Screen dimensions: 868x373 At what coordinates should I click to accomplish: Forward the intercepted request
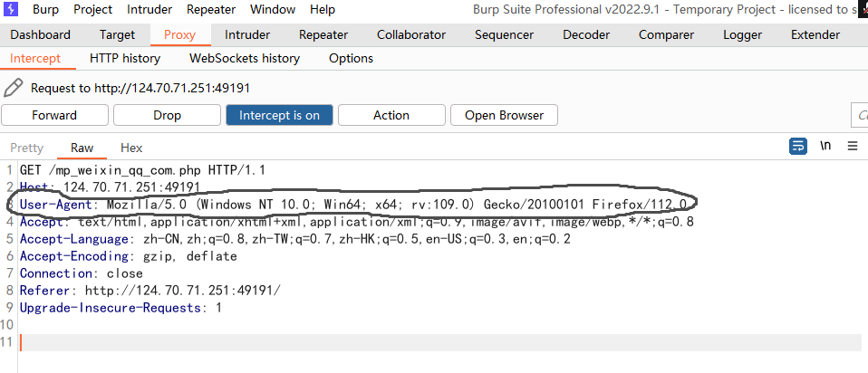coord(54,115)
